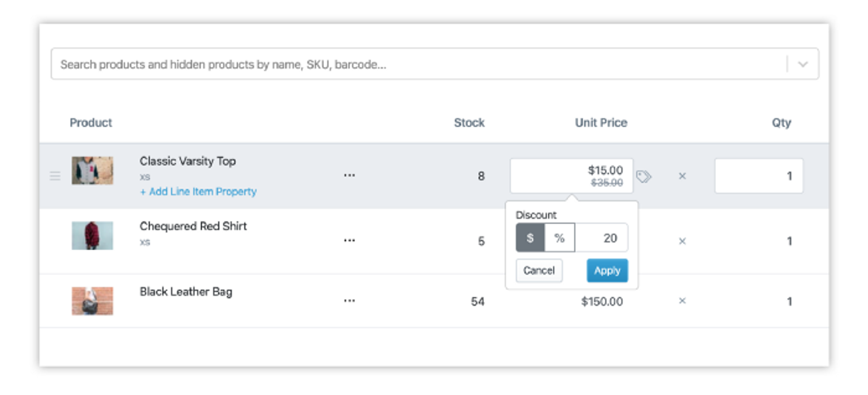
Task: Open more options for Chequered Red Shirt
Action: click(x=349, y=241)
